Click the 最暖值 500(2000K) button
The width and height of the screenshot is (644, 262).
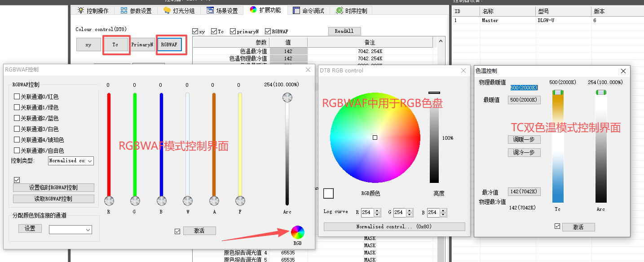[524, 100]
